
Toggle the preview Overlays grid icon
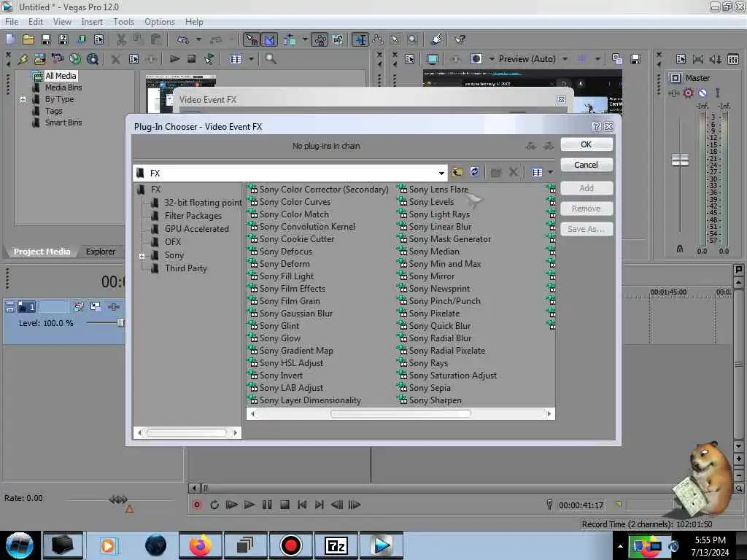coord(582,59)
